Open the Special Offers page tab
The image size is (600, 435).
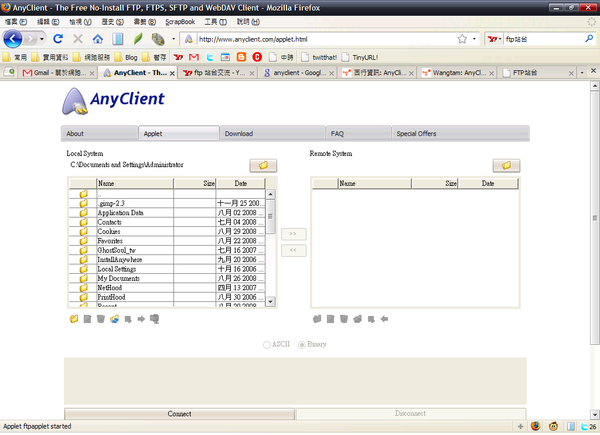tap(461, 134)
